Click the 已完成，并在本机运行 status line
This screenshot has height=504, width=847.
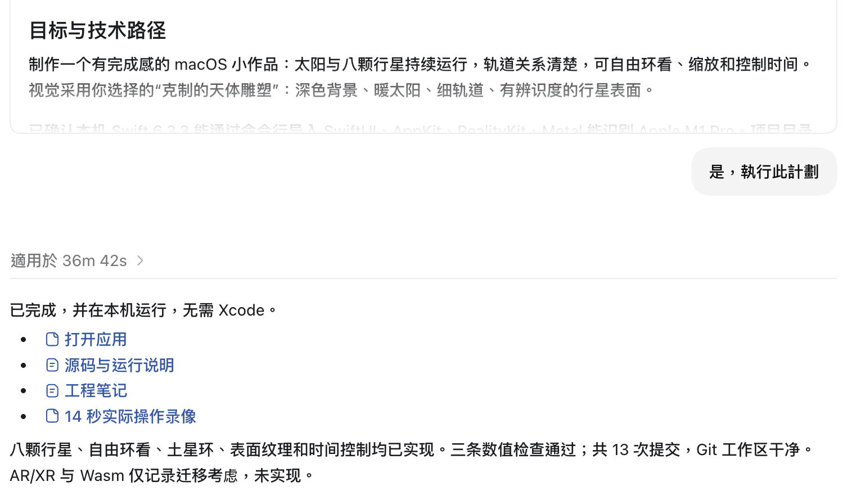pyautogui.click(x=144, y=310)
